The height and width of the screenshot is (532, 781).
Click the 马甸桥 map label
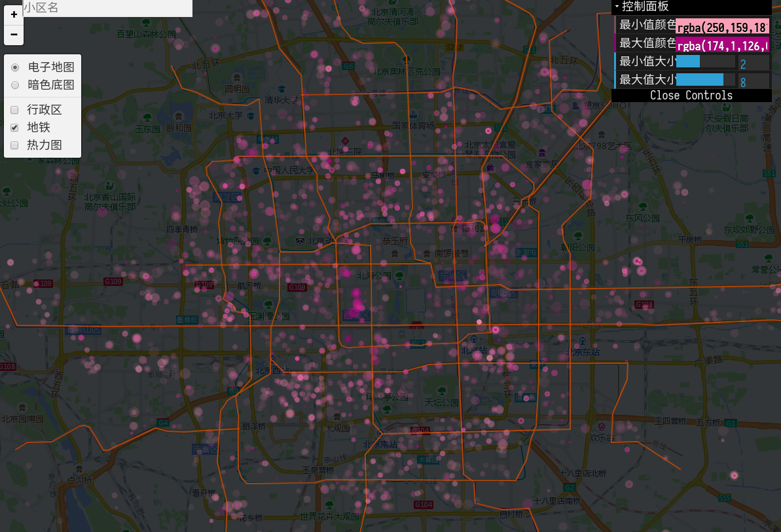382,175
